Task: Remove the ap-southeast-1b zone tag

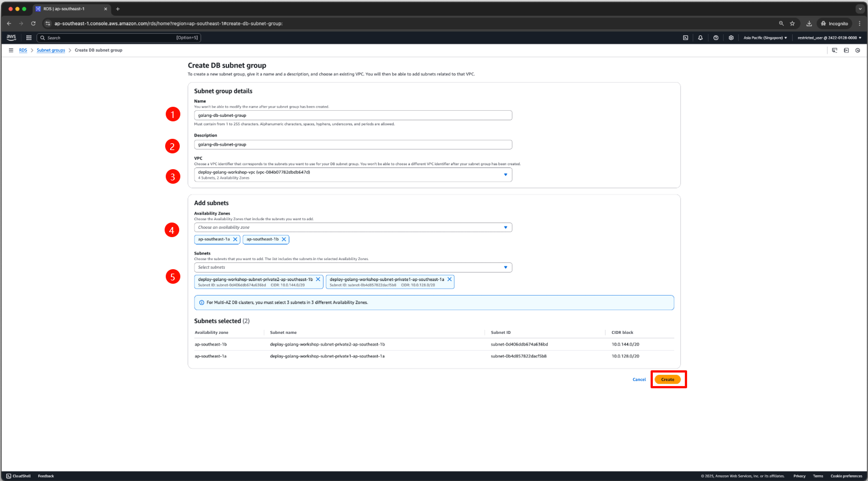Action: [x=284, y=239]
